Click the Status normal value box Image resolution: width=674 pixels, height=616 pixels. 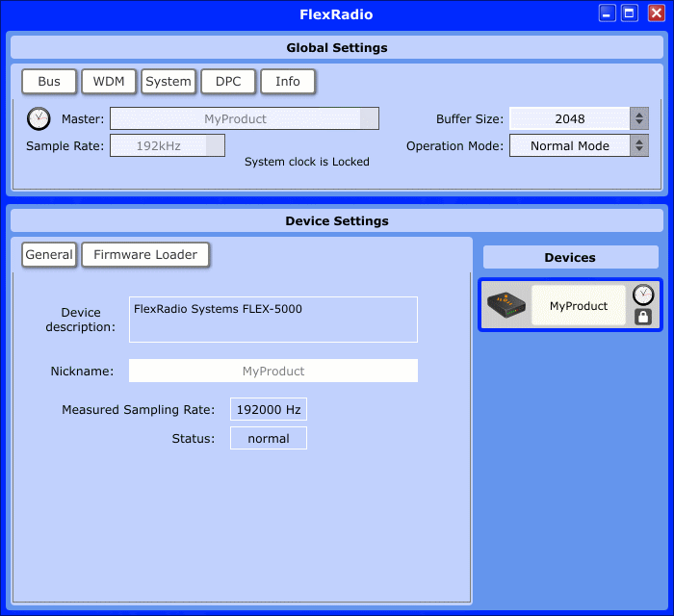269,438
